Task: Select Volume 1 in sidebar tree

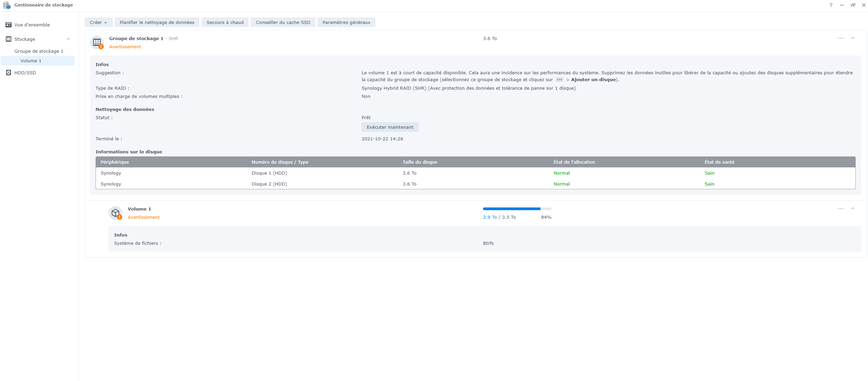Action: coord(31,61)
